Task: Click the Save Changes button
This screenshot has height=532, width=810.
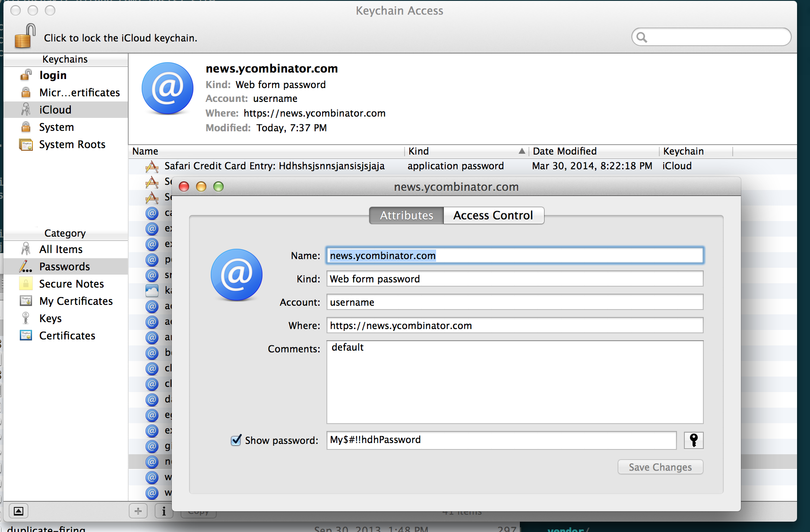Action: tap(660, 467)
